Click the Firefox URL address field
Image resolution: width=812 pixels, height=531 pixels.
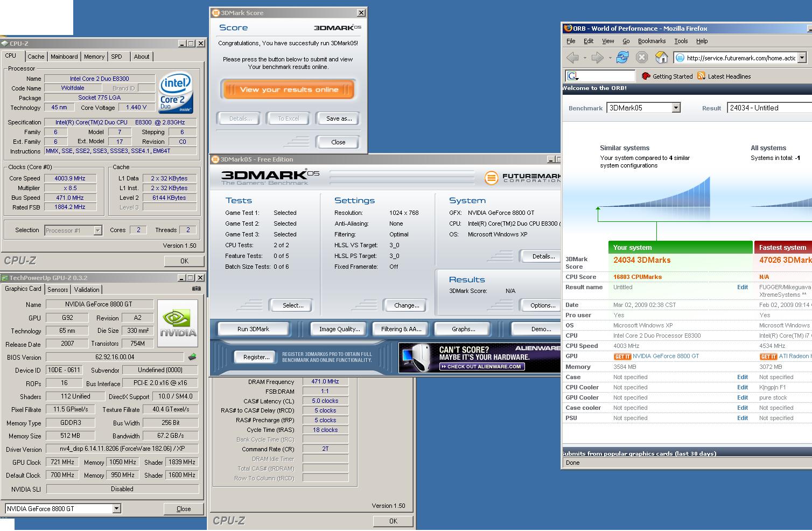pyautogui.click(x=736, y=58)
